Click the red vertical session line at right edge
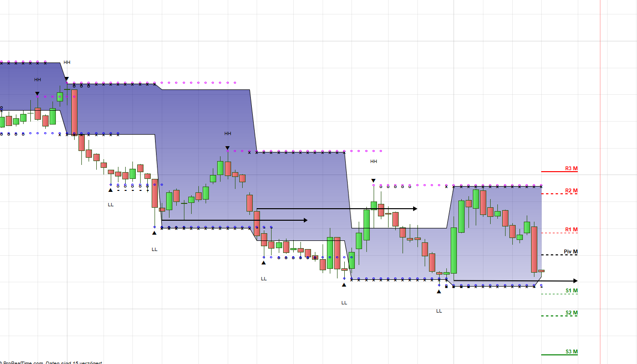Viewport: 637px width, 364px height. click(x=602, y=192)
